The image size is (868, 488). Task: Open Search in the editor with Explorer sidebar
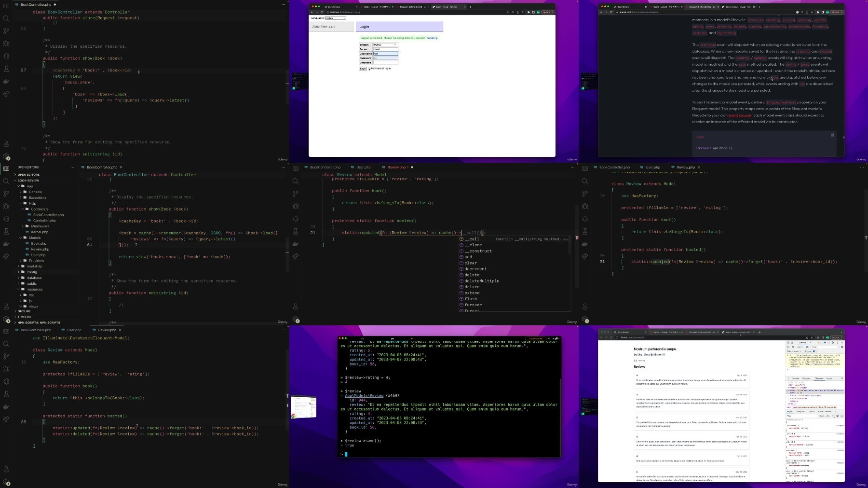coord(6,181)
